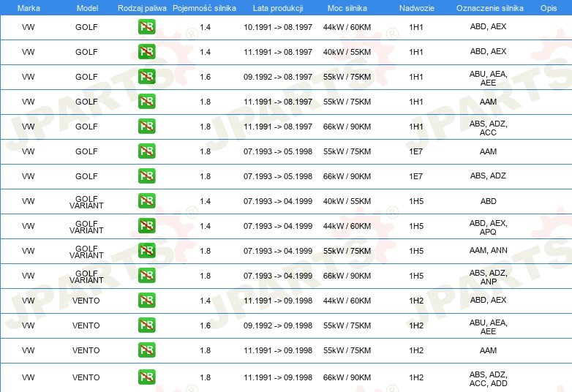The height and width of the screenshot is (392, 572).
Task: Click fuel icon in Vento 66kW/90KM row
Action: point(146,377)
